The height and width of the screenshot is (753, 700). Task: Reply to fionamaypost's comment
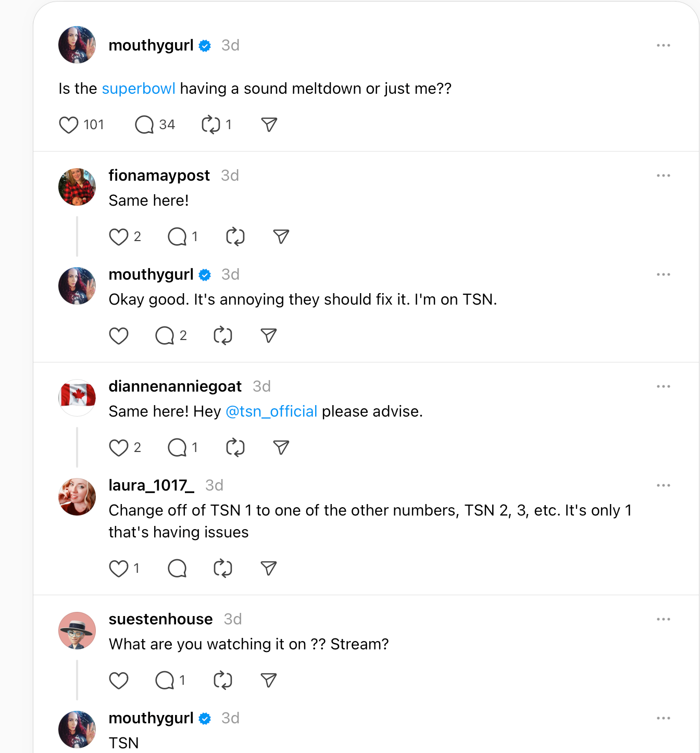[177, 237]
